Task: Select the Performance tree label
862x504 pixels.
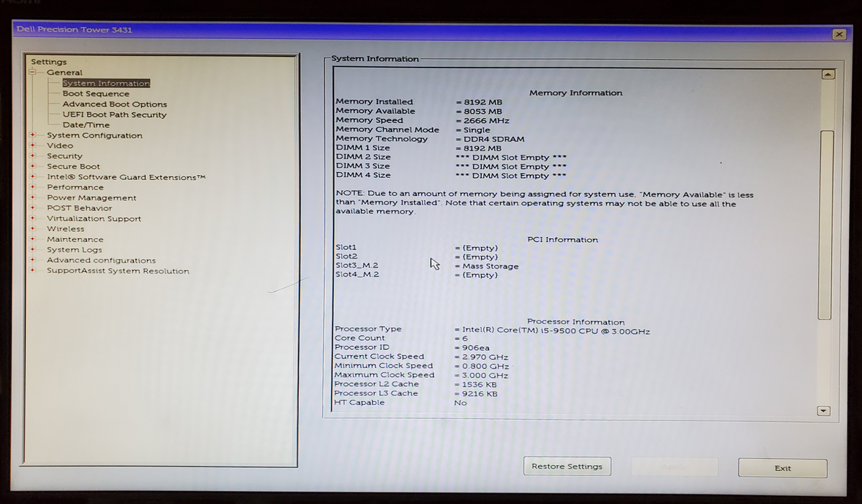Action: click(75, 187)
